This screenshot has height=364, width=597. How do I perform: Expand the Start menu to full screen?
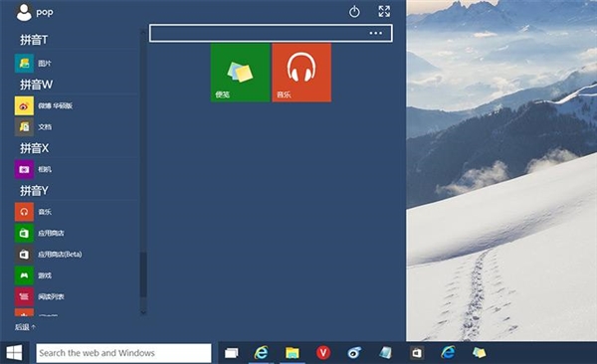pos(384,11)
